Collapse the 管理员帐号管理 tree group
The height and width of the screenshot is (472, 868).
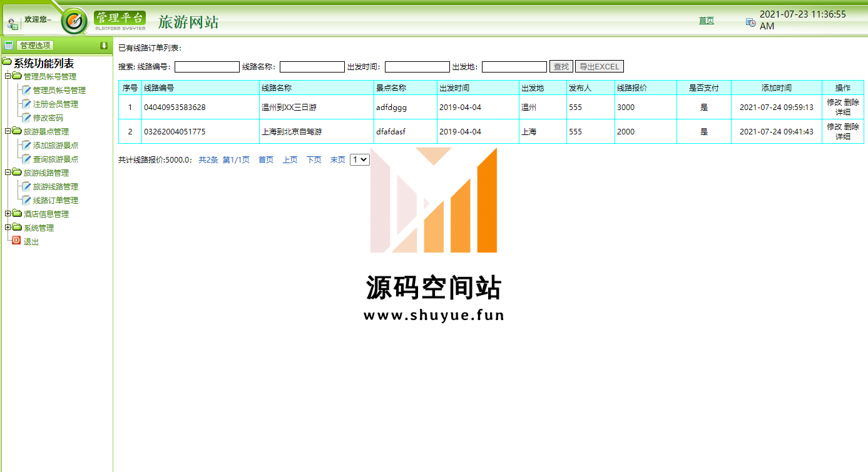[8, 76]
